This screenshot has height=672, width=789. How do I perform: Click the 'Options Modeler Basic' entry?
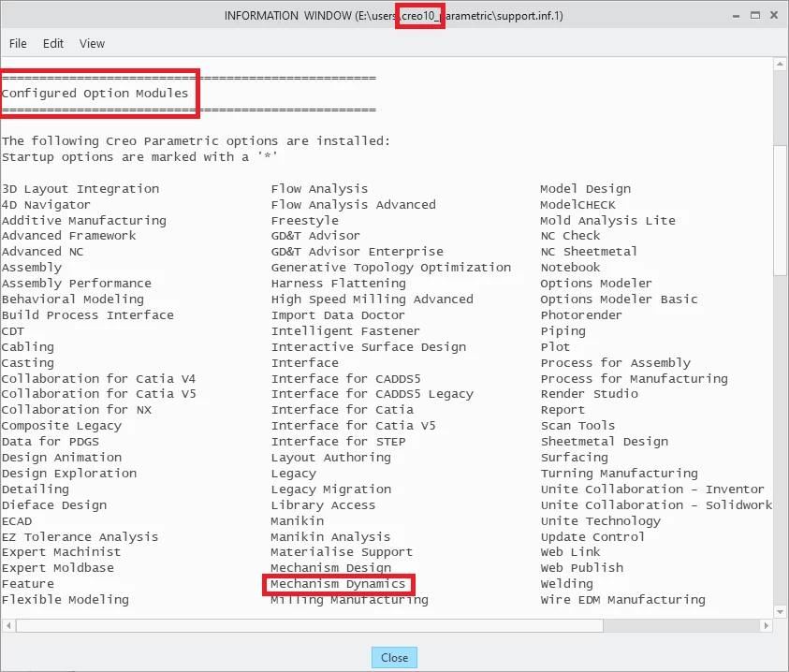point(619,299)
